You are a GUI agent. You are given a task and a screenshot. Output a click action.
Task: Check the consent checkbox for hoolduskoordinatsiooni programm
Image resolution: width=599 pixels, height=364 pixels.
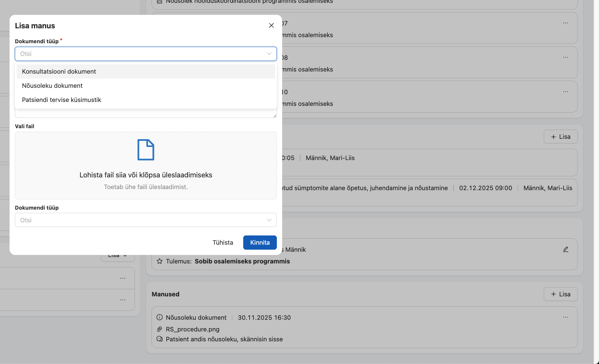159,2
